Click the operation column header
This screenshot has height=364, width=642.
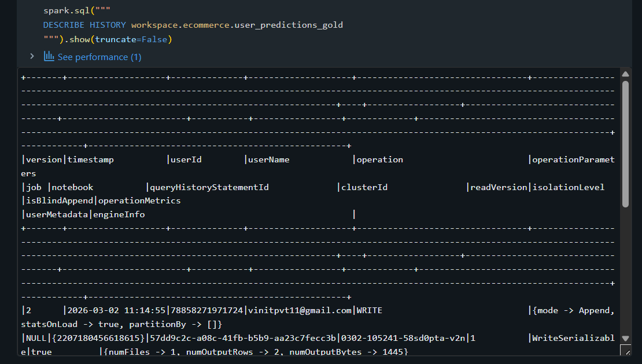379,159
